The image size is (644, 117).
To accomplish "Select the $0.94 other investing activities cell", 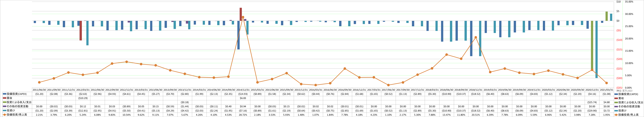I will click(x=243, y=107).
